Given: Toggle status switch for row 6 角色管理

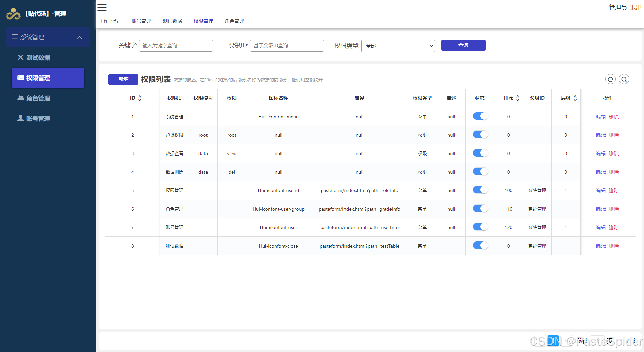Looking at the screenshot, I should pyautogui.click(x=480, y=209).
